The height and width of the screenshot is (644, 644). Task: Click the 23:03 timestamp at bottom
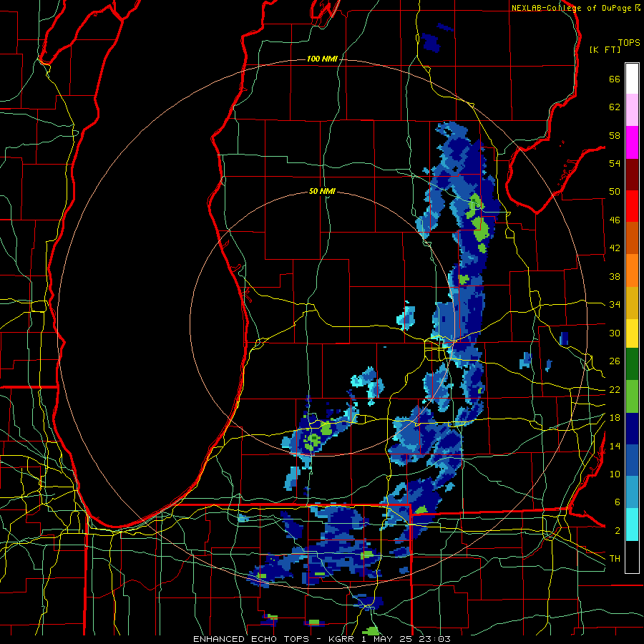click(x=434, y=639)
